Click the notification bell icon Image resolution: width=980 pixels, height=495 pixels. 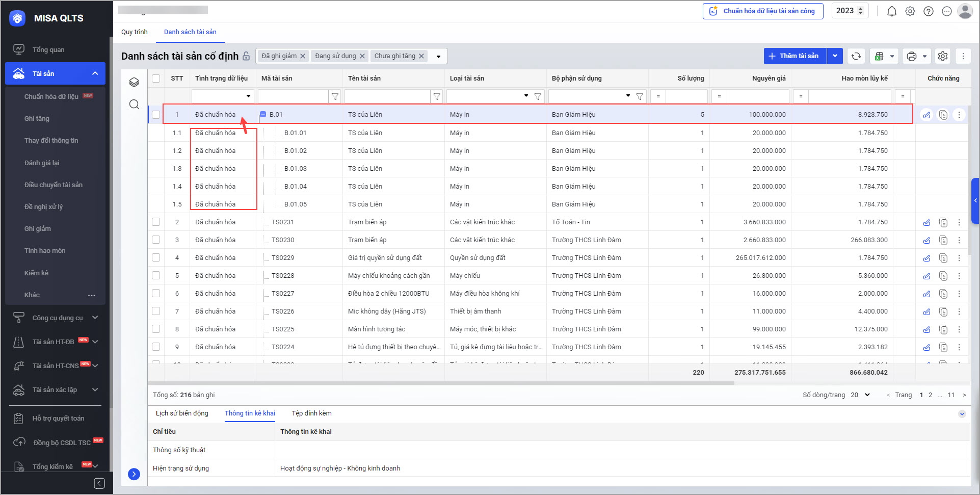click(x=891, y=11)
